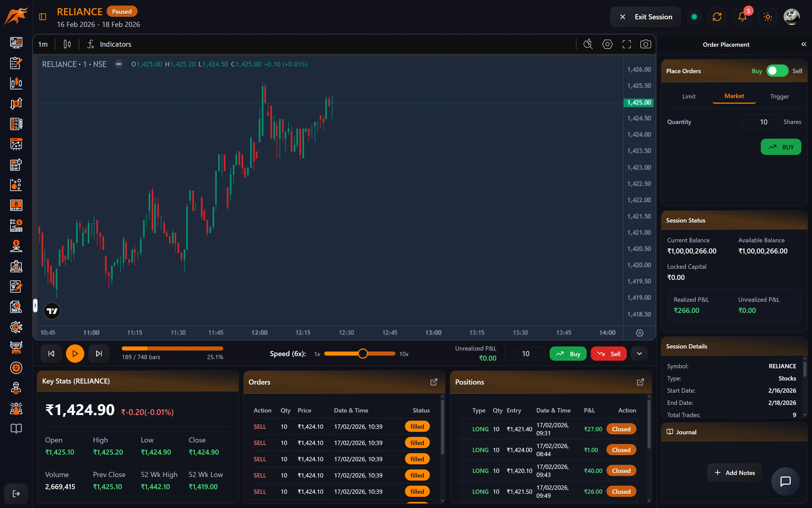Switch theme with the sun icon
This screenshot has height=508, width=812.
pyautogui.click(x=768, y=17)
